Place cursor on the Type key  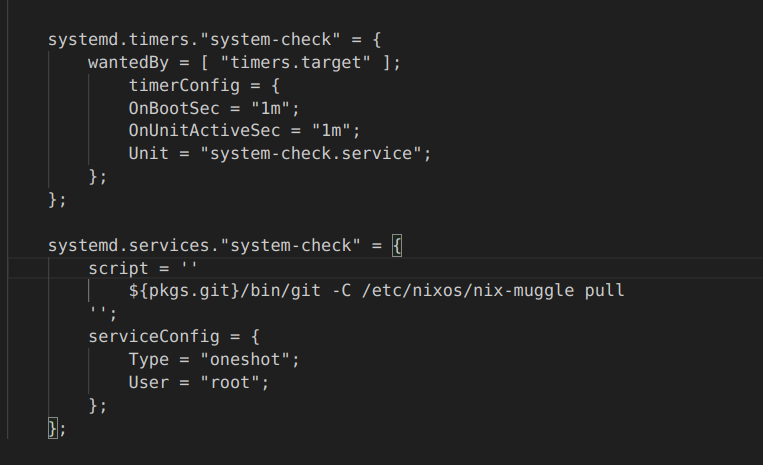click(x=148, y=359)
